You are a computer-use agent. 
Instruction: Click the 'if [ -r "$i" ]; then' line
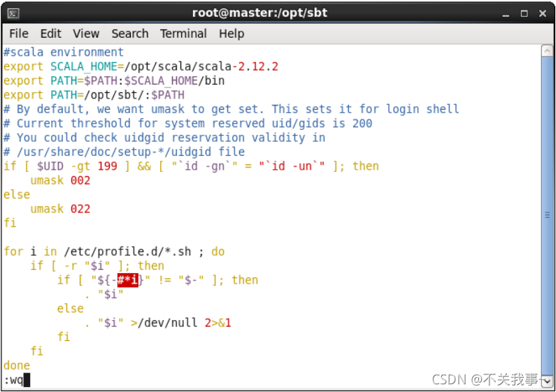coord(97,266)
